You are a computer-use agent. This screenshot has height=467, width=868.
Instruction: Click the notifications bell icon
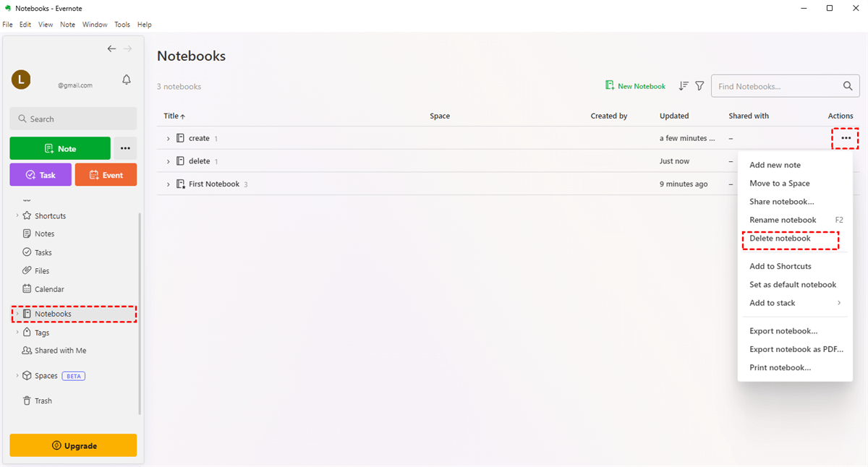[x=127, y=80]
